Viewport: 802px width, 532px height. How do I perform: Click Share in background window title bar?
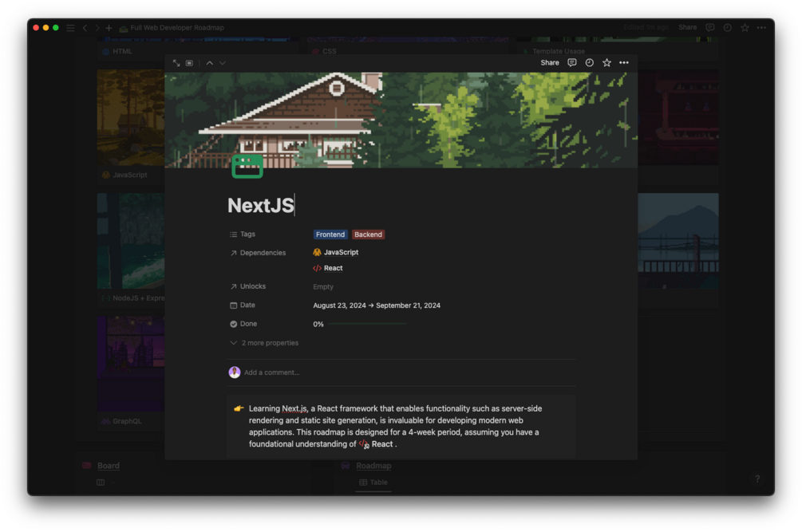pos(687,27)
